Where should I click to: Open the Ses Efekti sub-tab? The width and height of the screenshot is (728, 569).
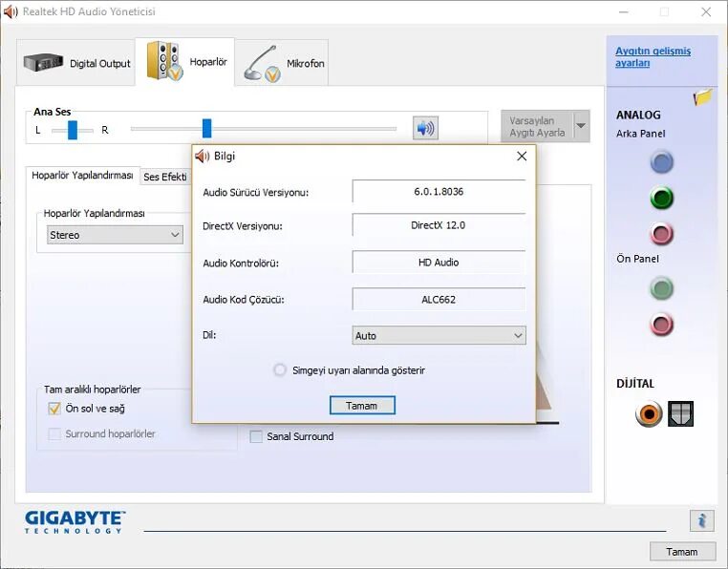[165, 177]
